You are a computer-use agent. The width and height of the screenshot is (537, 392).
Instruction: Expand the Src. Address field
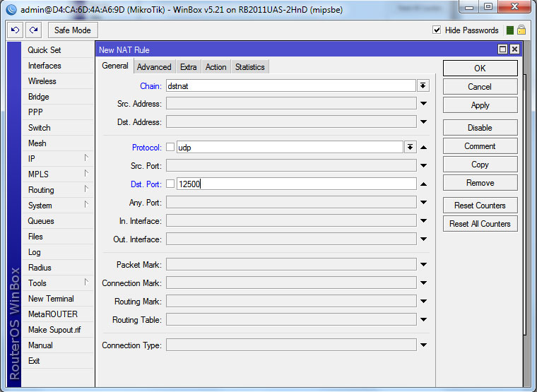click(423, 104)
